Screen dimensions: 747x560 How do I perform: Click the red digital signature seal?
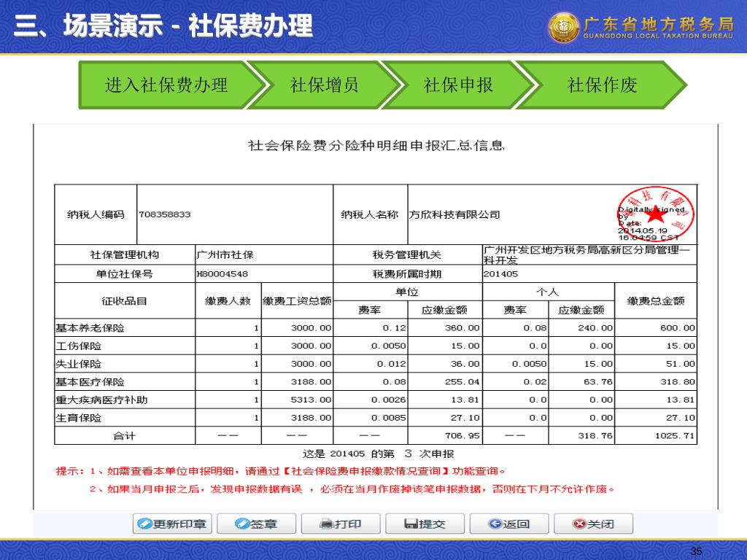[x=655, y=214]
